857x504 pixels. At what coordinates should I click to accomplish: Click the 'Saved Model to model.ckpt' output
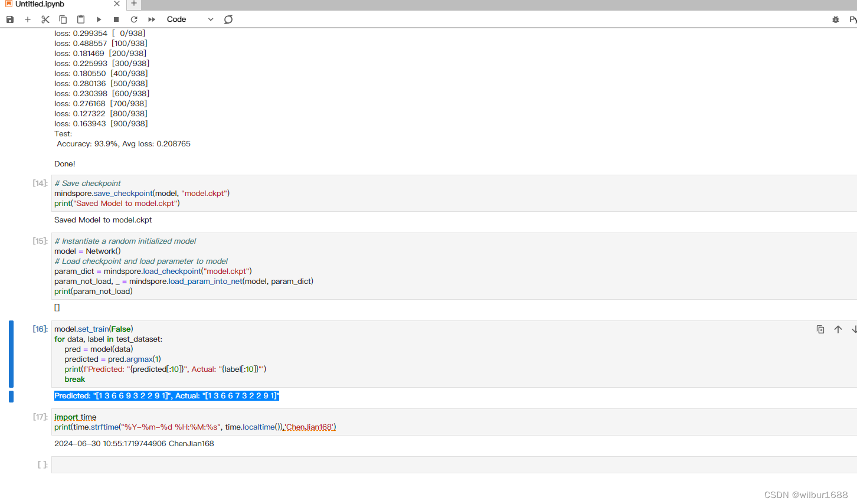[103, 220]
